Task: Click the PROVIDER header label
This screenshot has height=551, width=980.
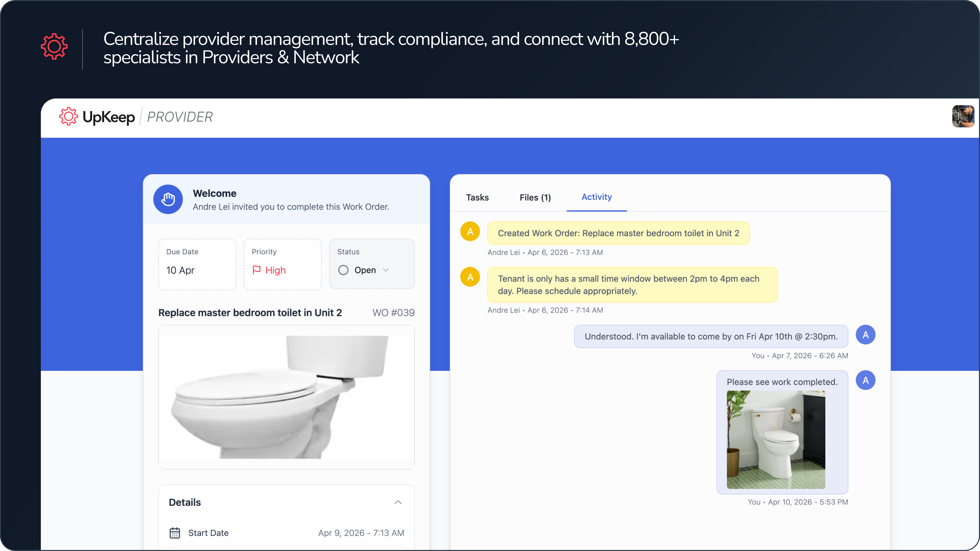Action: point(180,117)
